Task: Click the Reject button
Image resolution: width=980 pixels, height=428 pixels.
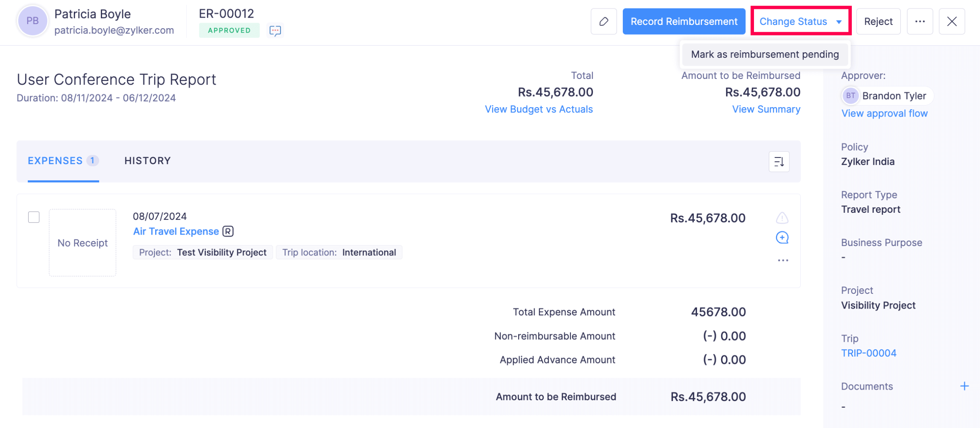Action: 878,22
